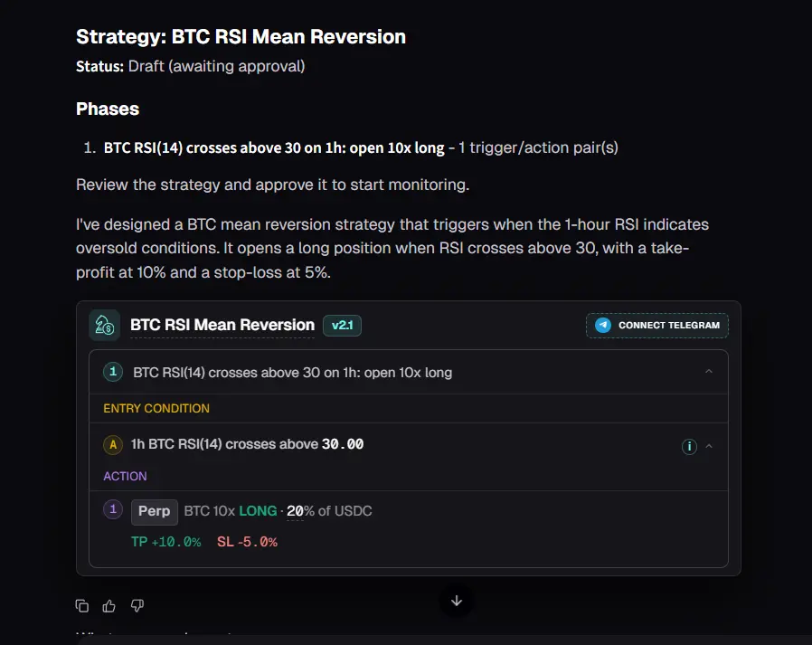Click the Phases heading
Viewport: 812px width, 645px height.
click(x=108, y=109)
